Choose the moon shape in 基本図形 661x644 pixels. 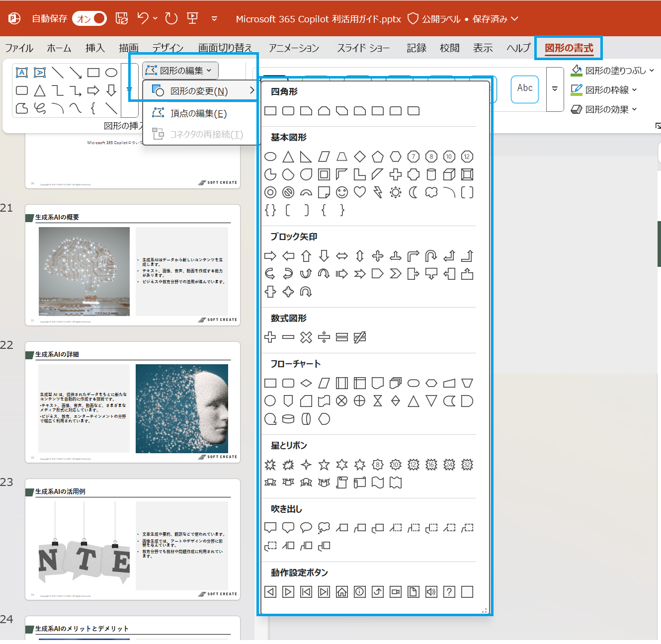point(413,192)
